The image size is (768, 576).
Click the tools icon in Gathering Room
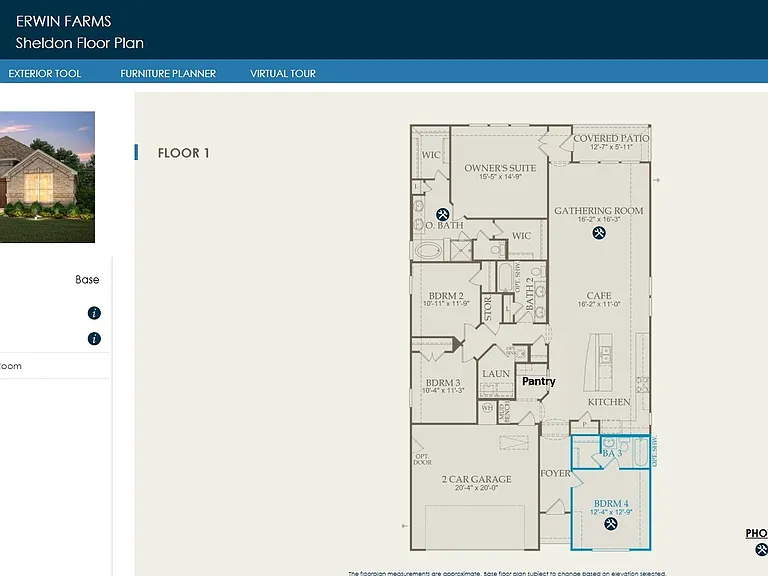[599, 233]
